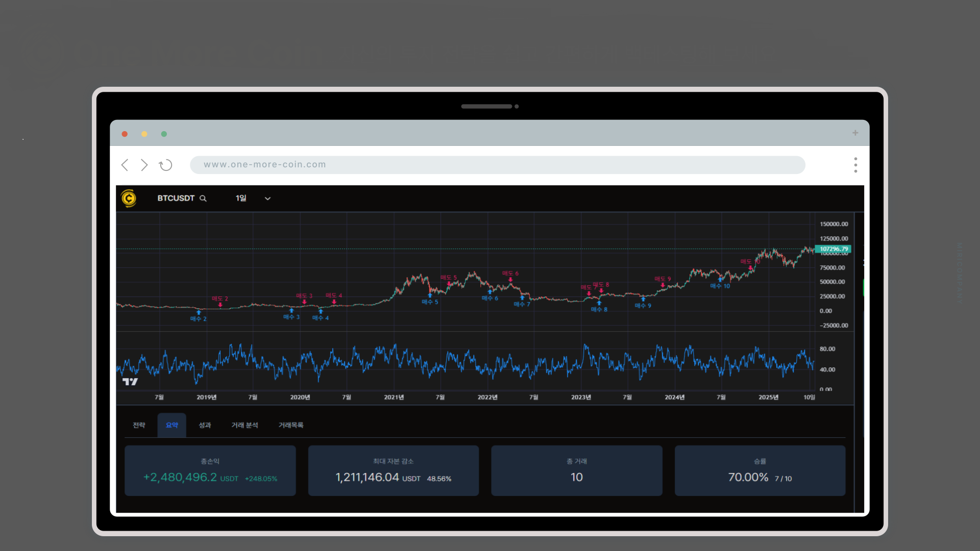This screenshot has width=980, height=551.
Task: Click the plus icon for a new tab
Action: tap(855, 133)
